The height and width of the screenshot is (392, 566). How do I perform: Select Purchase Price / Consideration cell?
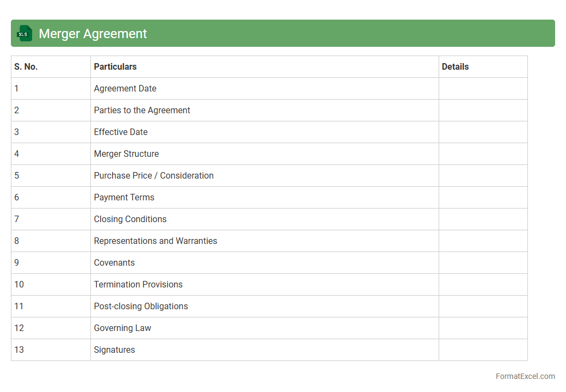[x=153, y=175]
